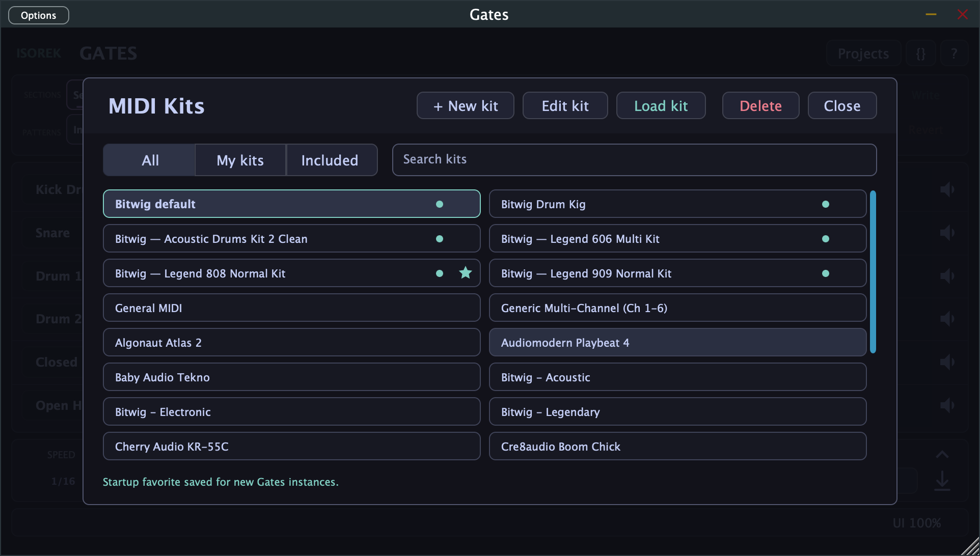
Task: Click the red Delete button
Action: pos(761,105)
